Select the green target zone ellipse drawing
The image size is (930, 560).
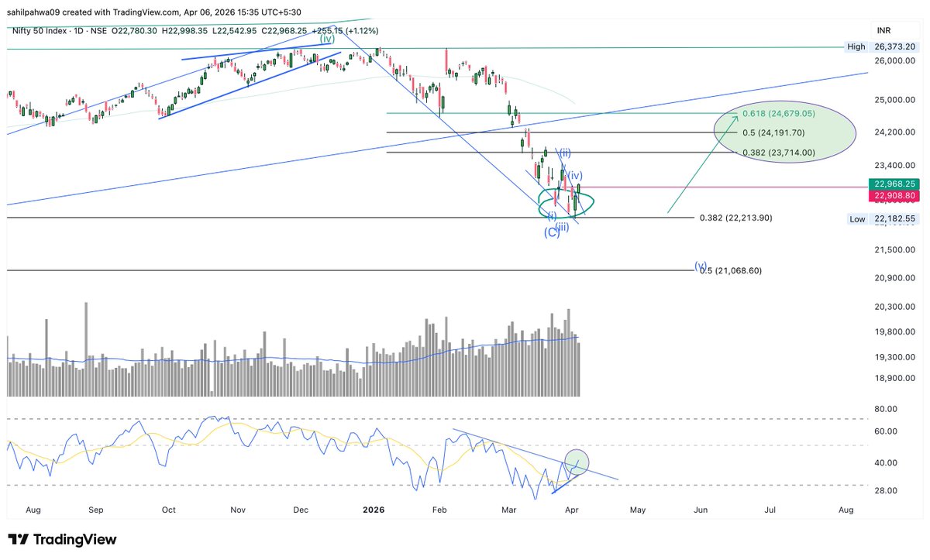(786, 132)
